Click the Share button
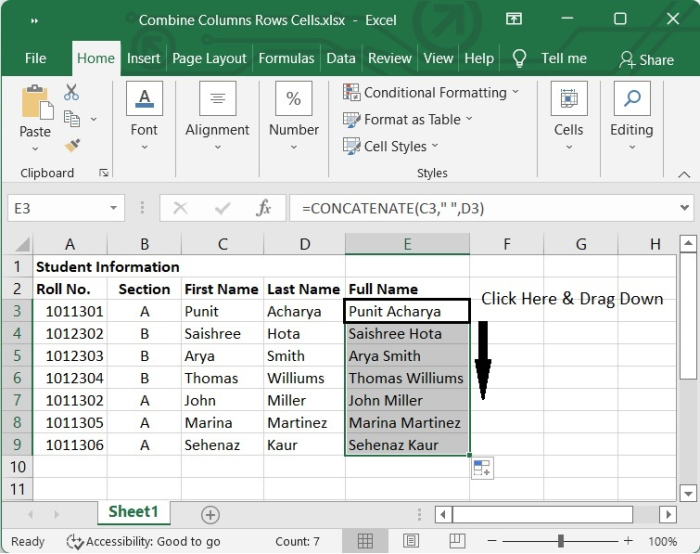The width and height of the screenshot is (700, 554). [x=646, y=59]
